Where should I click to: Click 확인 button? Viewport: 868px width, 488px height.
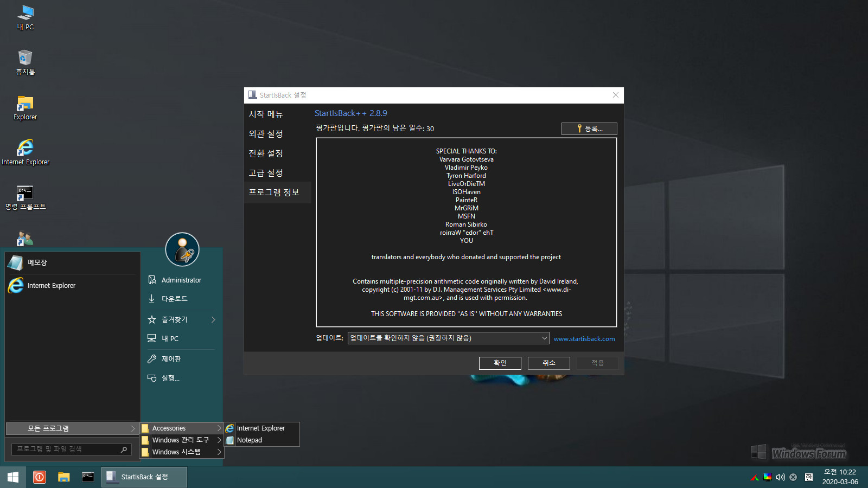[500, 363]
